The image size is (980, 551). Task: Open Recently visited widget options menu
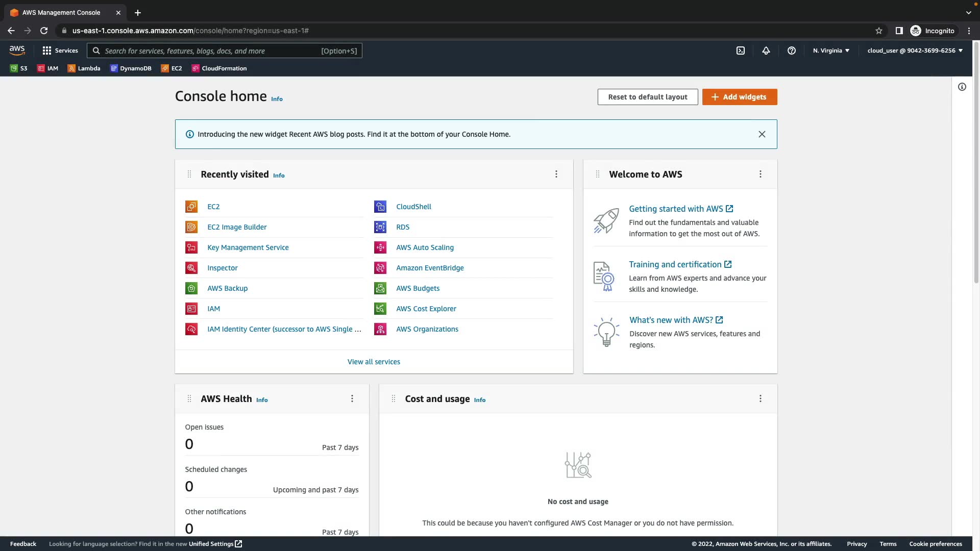click(556, 174)
